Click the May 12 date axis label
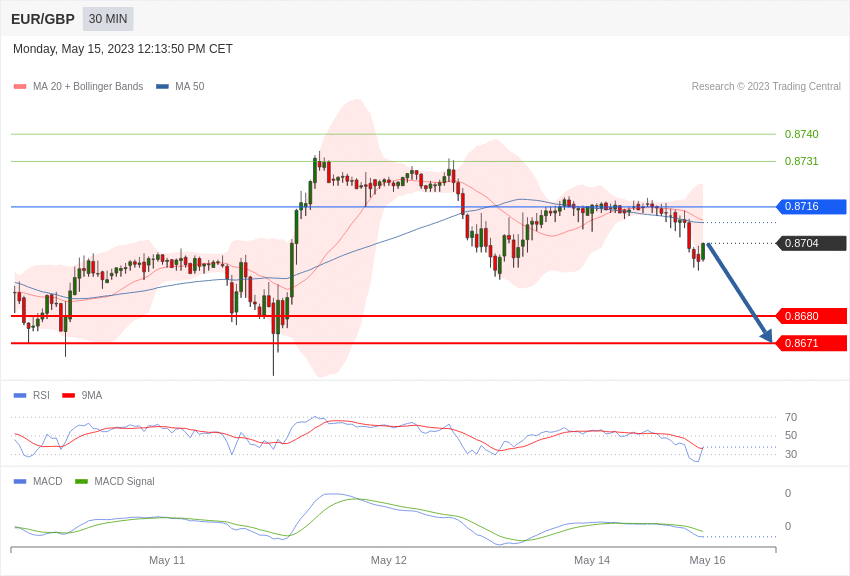The image size is (850, 576). click(389, 560)
